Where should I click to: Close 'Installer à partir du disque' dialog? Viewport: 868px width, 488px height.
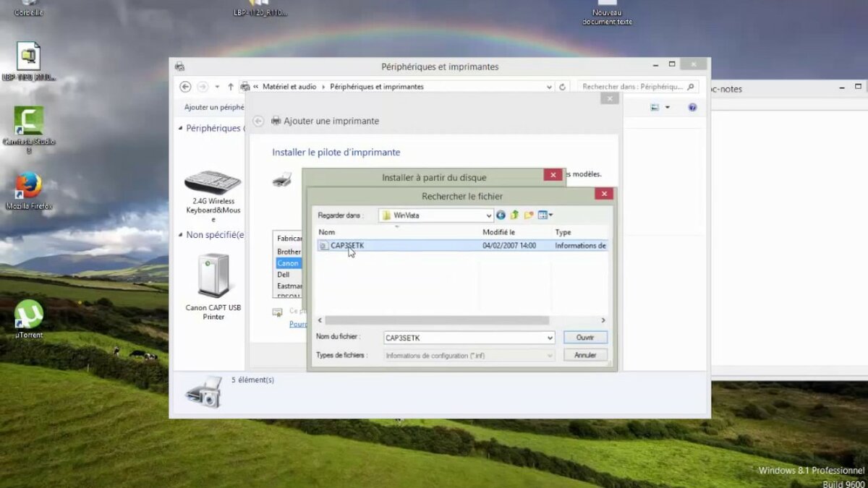553,175
